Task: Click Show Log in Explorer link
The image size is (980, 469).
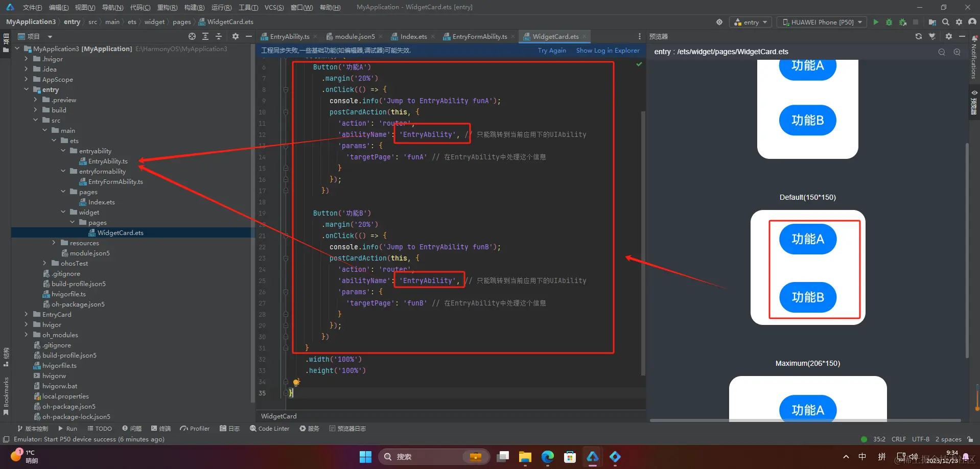Action: [x=608, y=51]
